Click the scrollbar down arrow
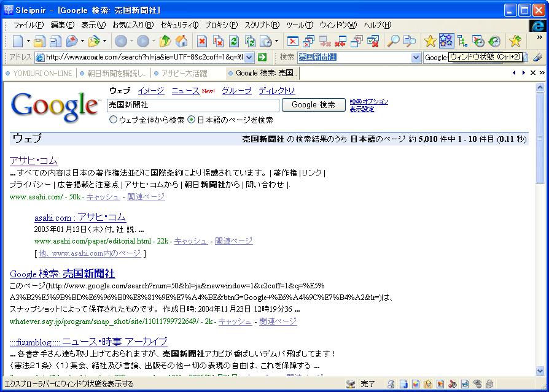Image resolution: width=549 pixels, height=392 pixels. click(x=540, y=371)
